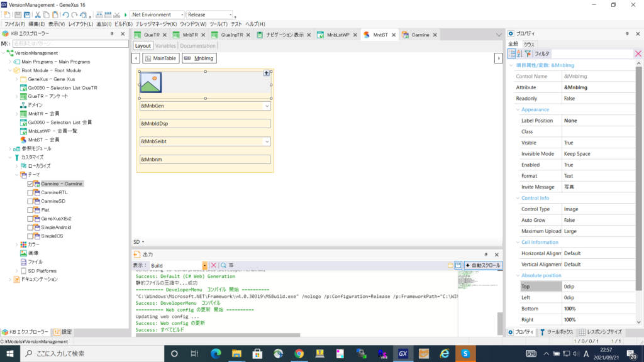Screen dimensions: 644x362
Task: Switch to the Variables tab
Action: pyautogui.click(x=165, y=46)
